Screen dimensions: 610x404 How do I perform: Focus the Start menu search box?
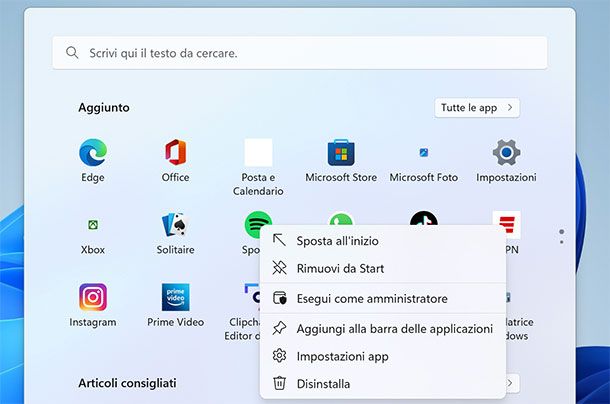(x=300, y=53)
